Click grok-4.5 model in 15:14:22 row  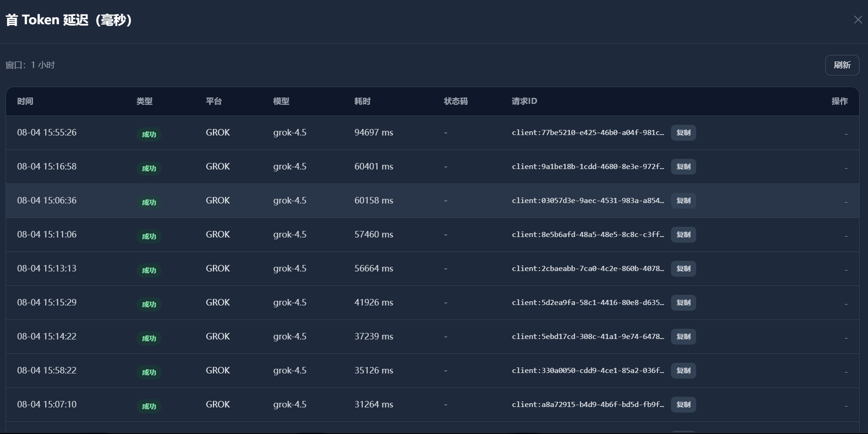point(290,337)
